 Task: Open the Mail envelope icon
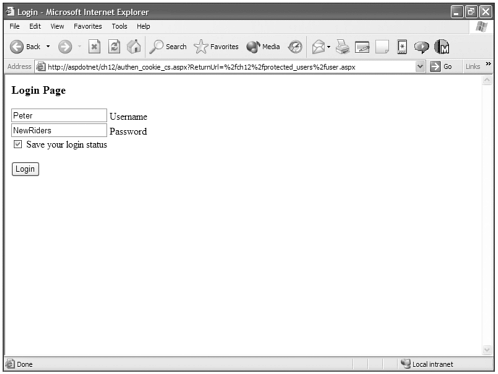coord(318,47)
